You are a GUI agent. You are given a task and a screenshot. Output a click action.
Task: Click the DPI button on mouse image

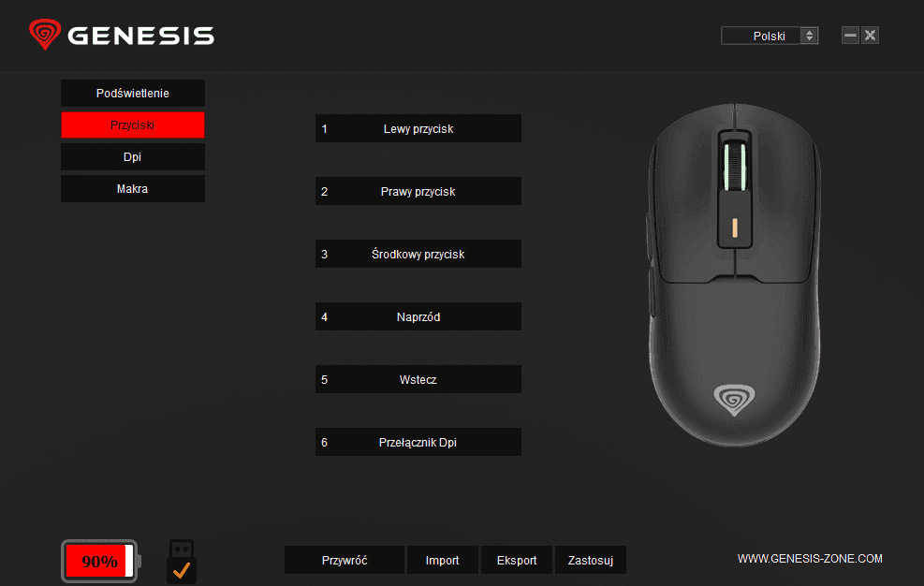click(x=734, y=227)
